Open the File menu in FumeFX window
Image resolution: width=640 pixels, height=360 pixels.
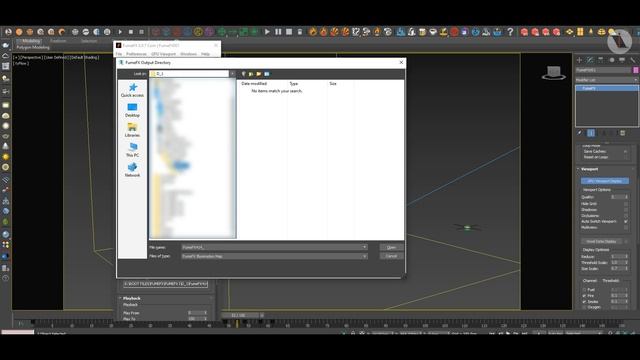click(119, 54)
